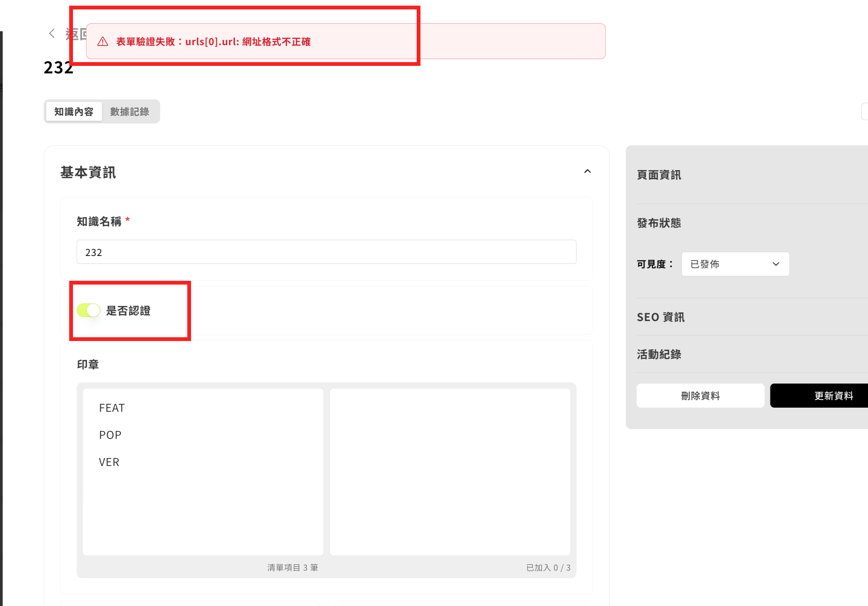Select FEAT in the 印章 list
The height and width of the screenshot is (606, 868).
pos(112,408)
